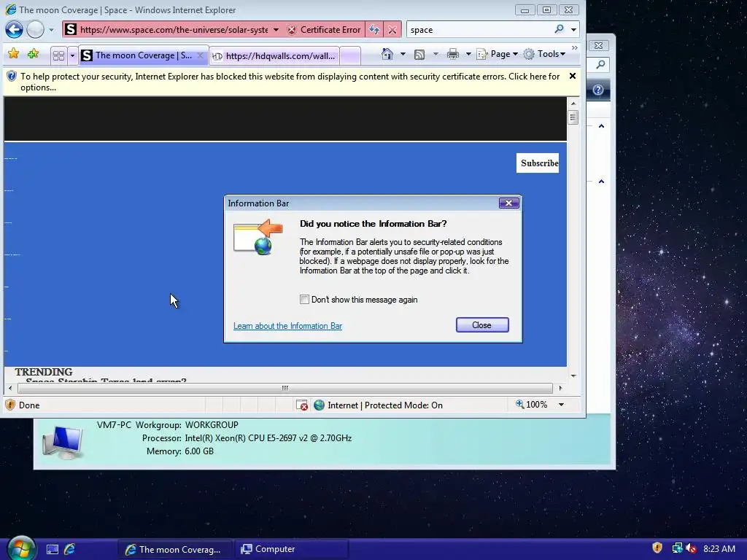Click the Print toolbar icon
The image size is (747, 560).
(x=453, y=54)
